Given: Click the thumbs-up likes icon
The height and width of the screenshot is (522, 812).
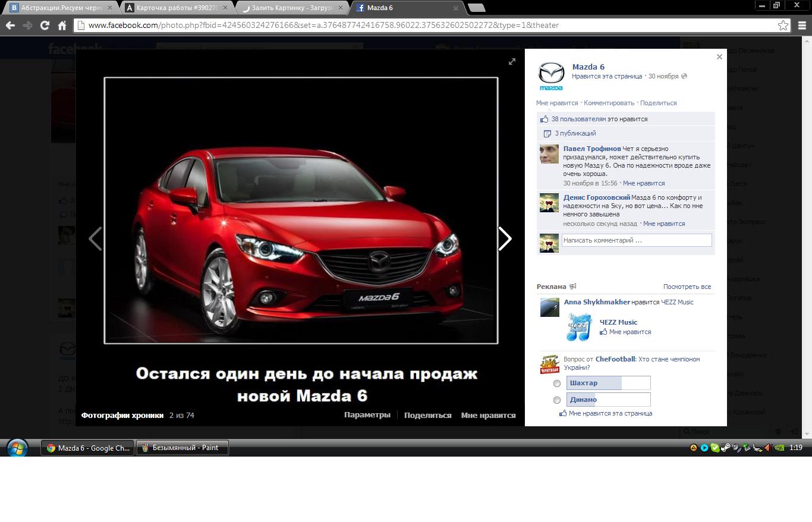Looking at the screenshot, I should click(545, 119).
